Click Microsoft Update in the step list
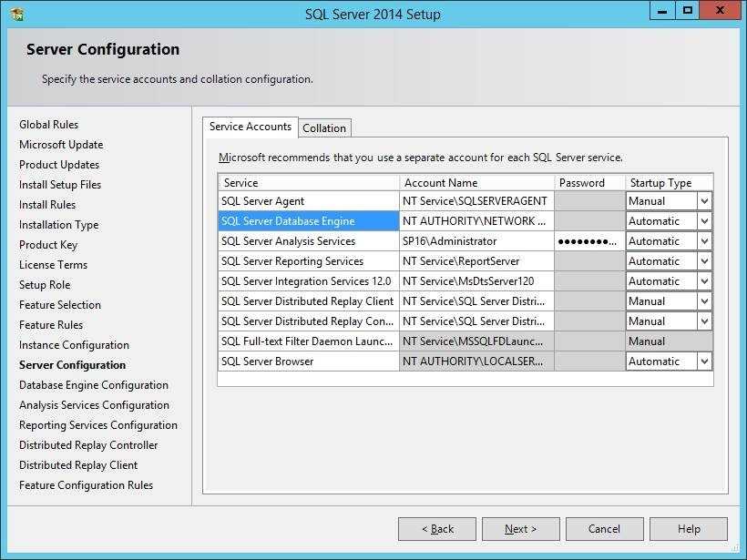The image size is (747, 560). coord(61,144)
